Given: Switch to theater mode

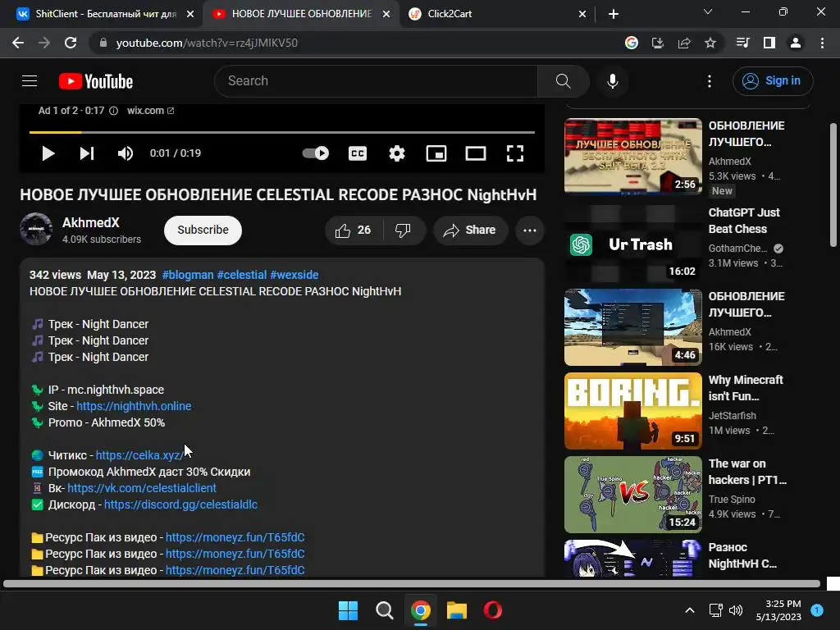Looking at the screenshot, I should tap(476, 153).
